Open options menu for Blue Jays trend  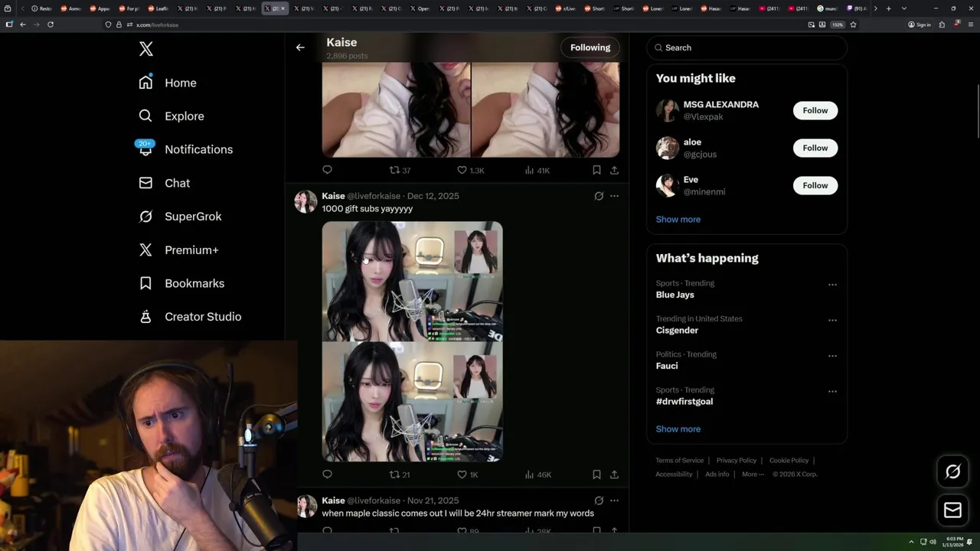pyautogui.click(x=832, y=285)
